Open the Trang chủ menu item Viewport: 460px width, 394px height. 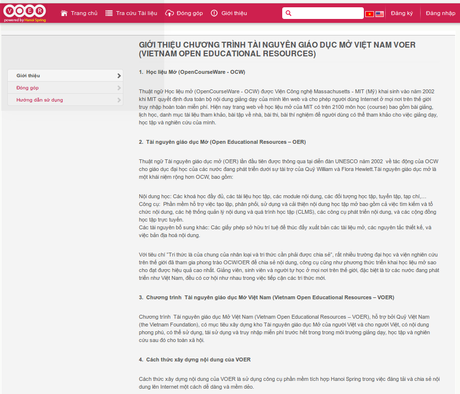tap(84, 13)
